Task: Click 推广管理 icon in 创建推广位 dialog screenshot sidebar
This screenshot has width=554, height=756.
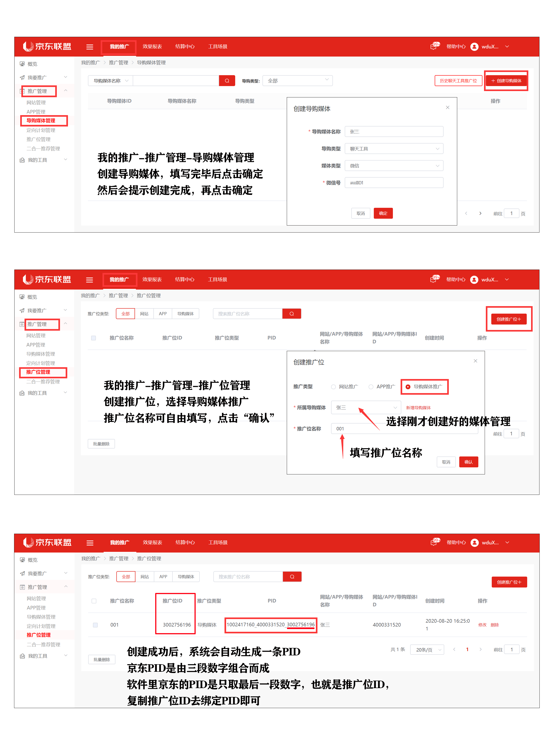Action: (x=22, y=324)
